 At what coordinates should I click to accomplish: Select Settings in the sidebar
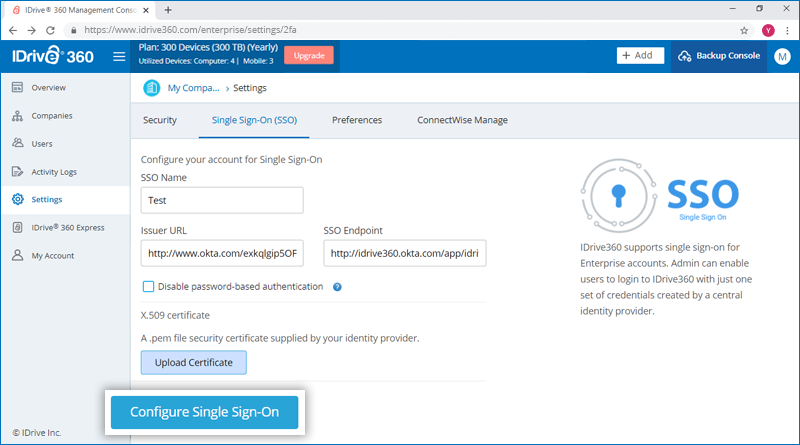pos(65,200)
